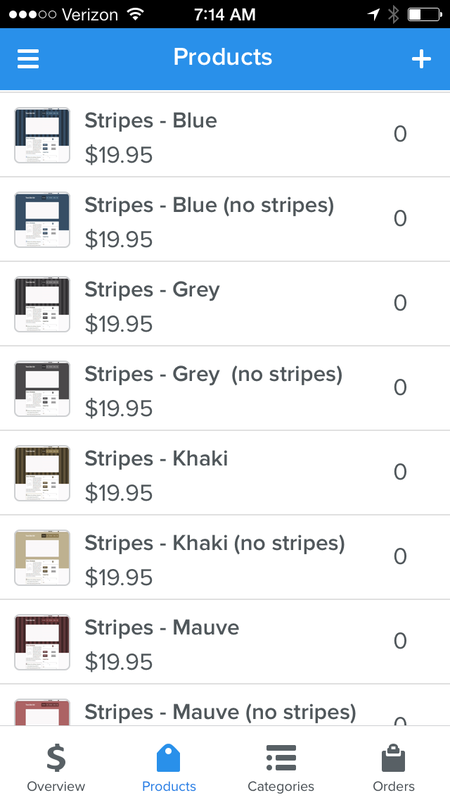Open the Stripes - Khaki (no stripes) thumbnail
Viewport: 450px width, 800px height.
[42, 557]
